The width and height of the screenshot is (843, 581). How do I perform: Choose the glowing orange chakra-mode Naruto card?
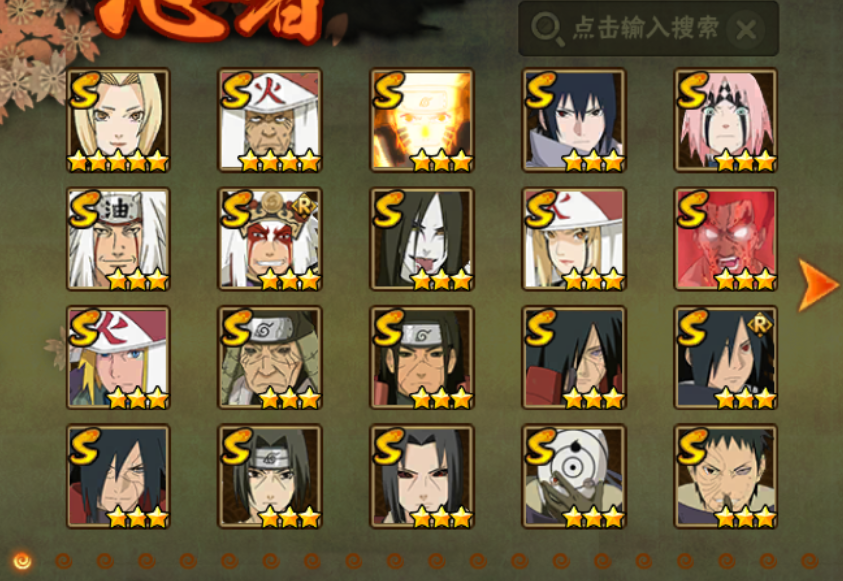point(422,120)
